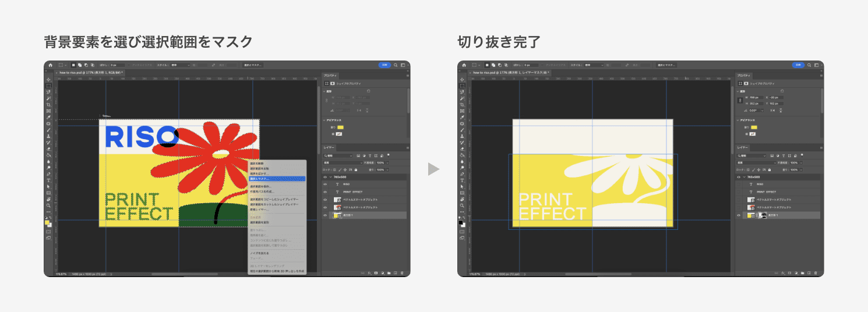The width and height of the screenshot is (868, 312).
Task: Click Create new layer icon in right window
Action: pos(809,273)
